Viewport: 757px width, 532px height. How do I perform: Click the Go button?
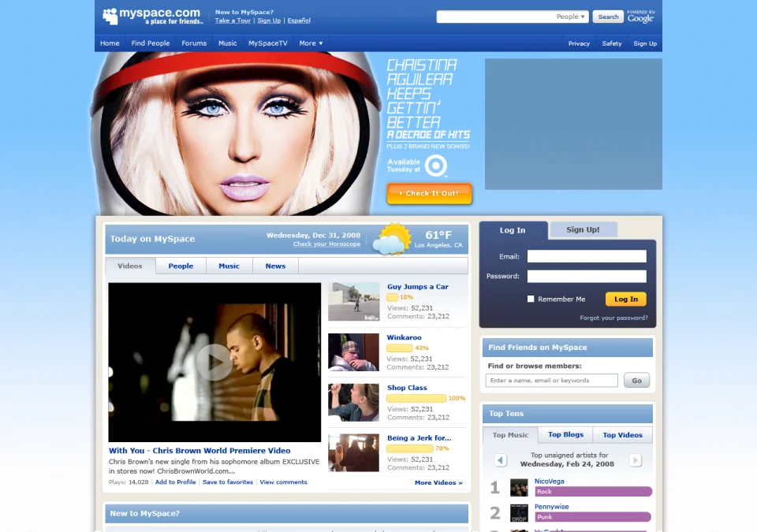637,381
